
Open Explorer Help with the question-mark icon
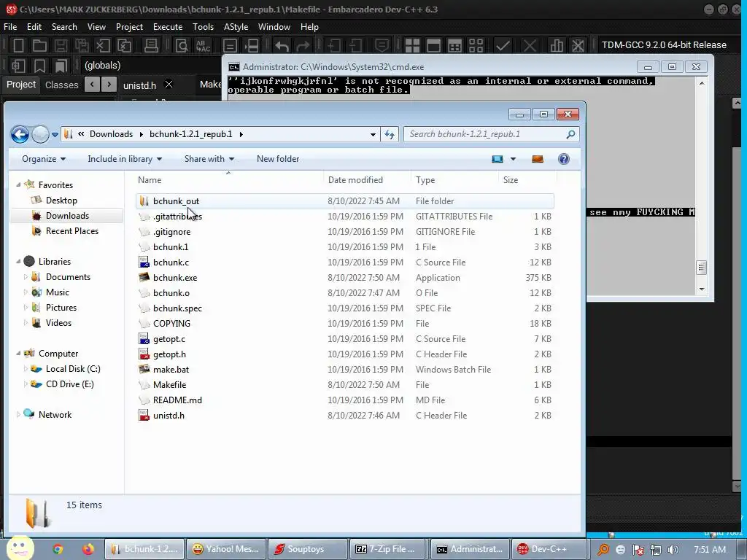pyautogui.click(x=564, y=159)
